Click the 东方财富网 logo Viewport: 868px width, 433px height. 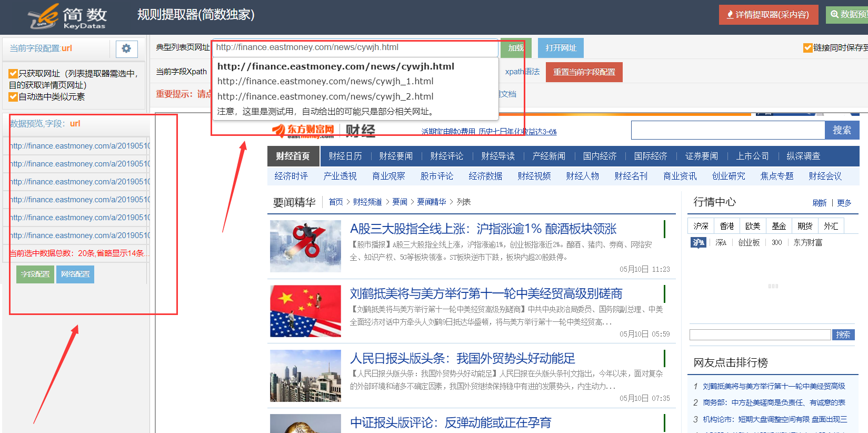coord(303,131)
